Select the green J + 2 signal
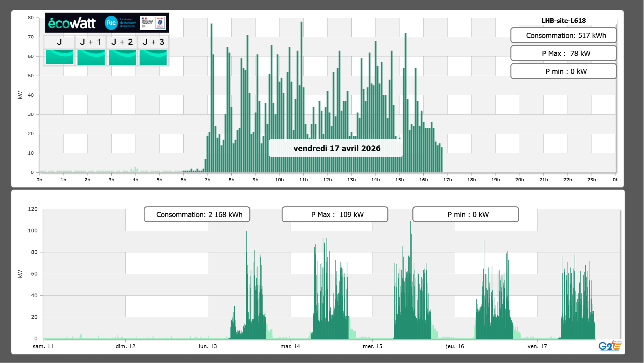 point(122,57)
